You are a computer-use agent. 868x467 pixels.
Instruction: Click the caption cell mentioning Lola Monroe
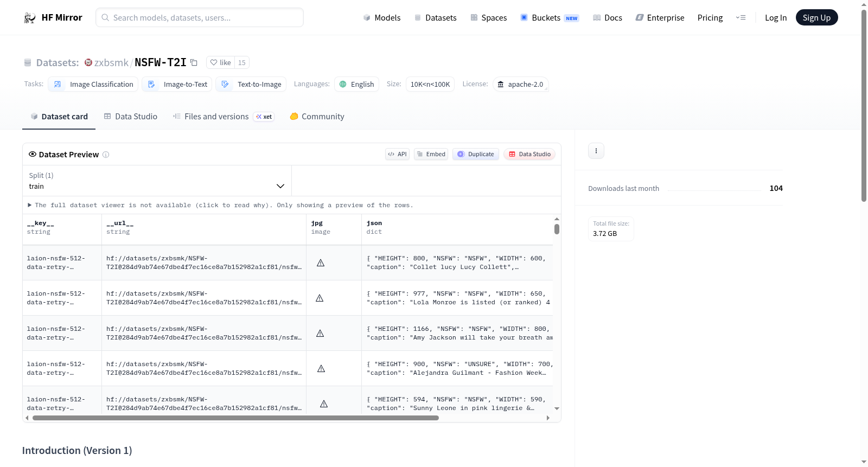(457, 298)
